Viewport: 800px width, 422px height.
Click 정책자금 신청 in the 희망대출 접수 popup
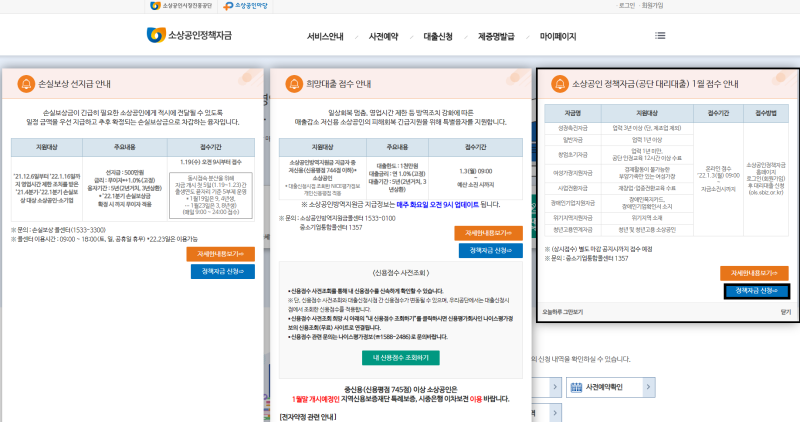point(490,251)
